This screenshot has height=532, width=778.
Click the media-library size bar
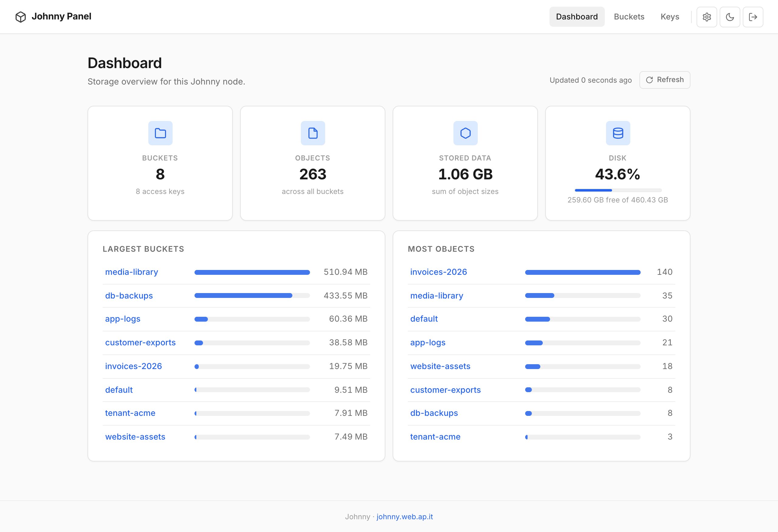(252, 272)
